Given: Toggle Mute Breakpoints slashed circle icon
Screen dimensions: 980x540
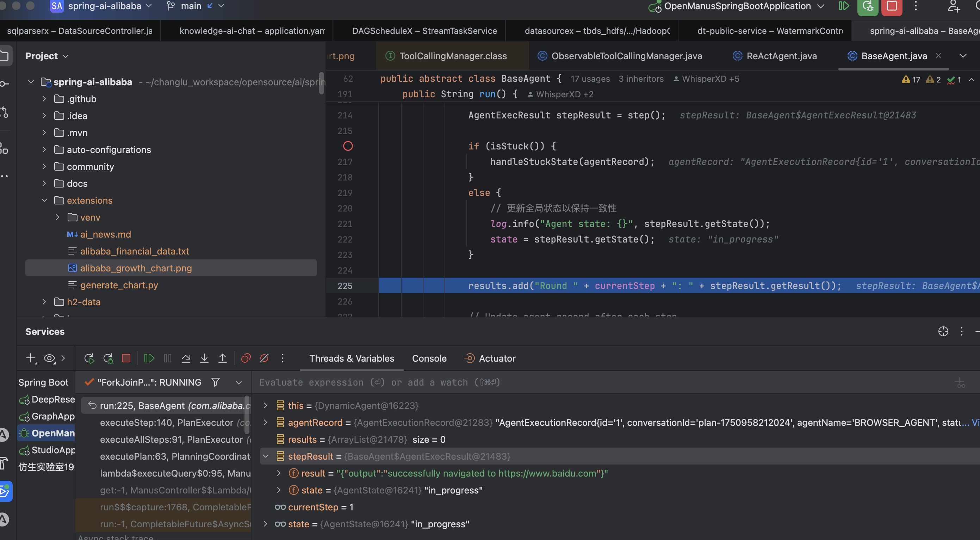Looking at the screenshot, I should (x=264, y=358).
